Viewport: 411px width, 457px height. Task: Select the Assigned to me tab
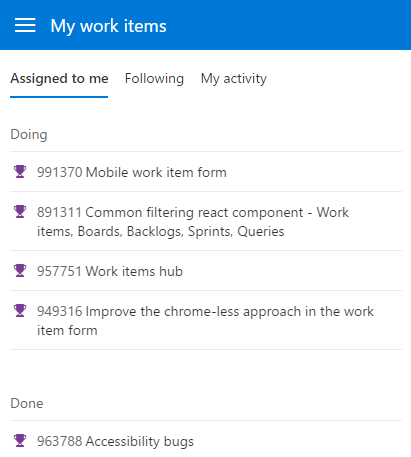click(x=59, y=79)
